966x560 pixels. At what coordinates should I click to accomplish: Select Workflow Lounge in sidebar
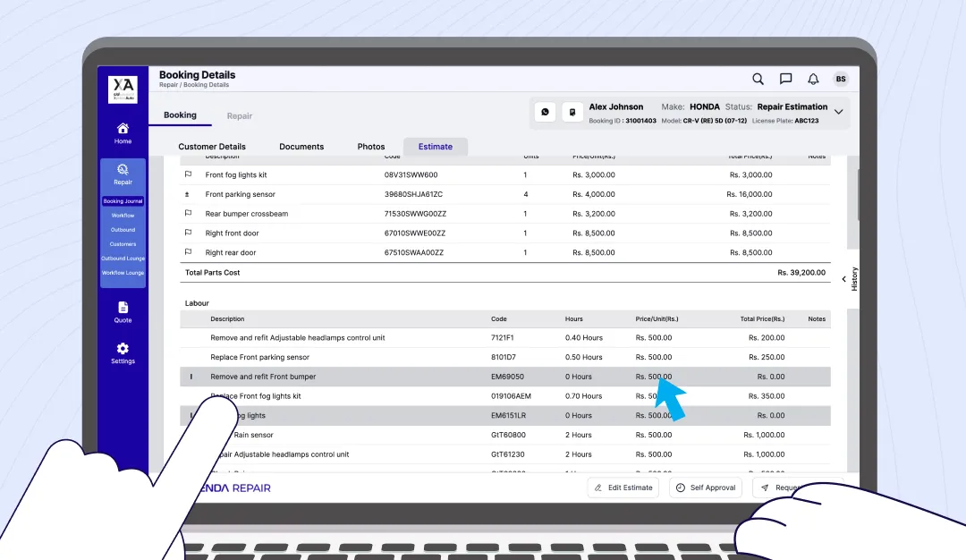(123, 272)
